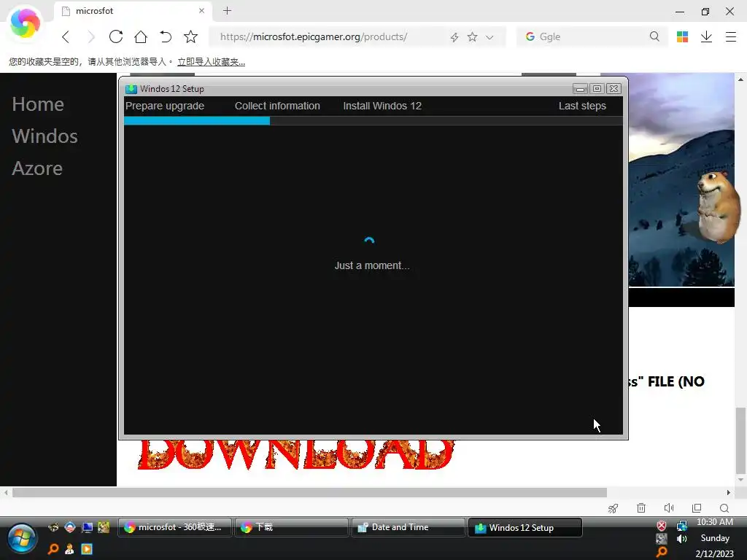The height and width of the screenshot is (560, 747).
Task: Click the taskbar clock showing 10:30 AM
Action: (x=715, y=522)
